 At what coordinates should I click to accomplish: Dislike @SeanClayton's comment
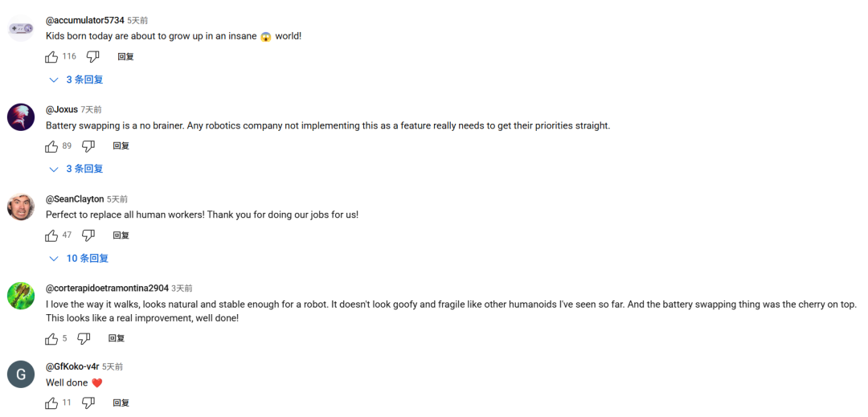tap(88, 235)
